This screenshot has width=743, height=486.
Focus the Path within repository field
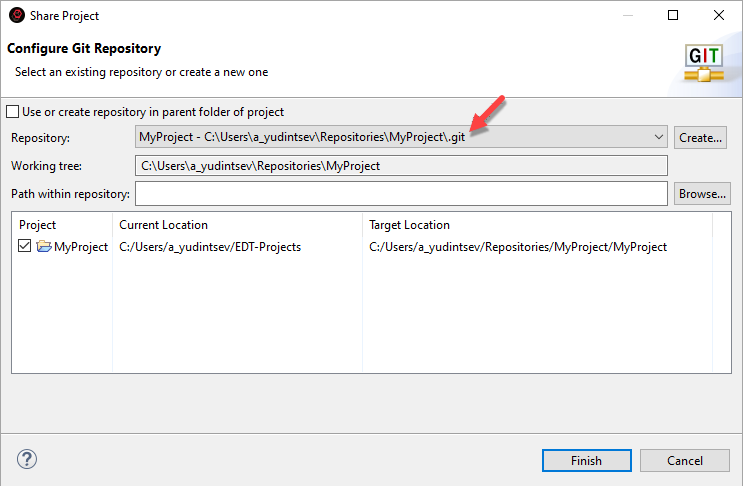coord(400,193)
